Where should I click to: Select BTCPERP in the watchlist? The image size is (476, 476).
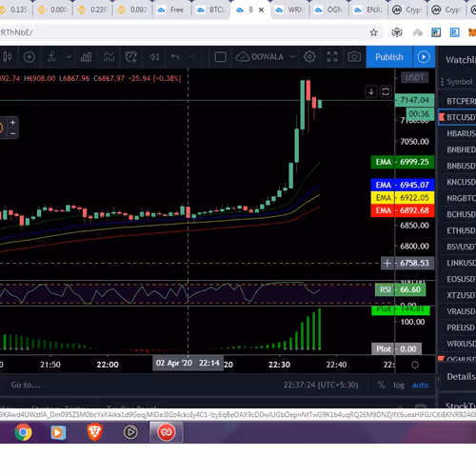pos(458,101)
